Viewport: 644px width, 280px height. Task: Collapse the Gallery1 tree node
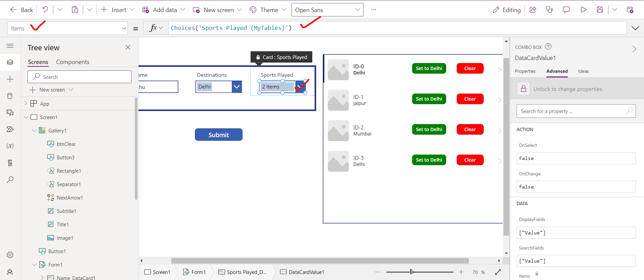[x=34, y=131]
